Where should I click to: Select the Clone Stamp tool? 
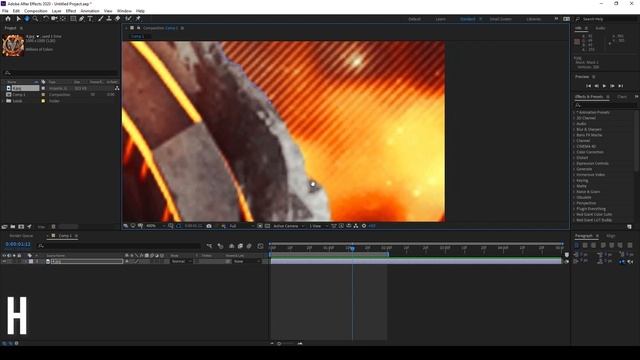point(109,19)
